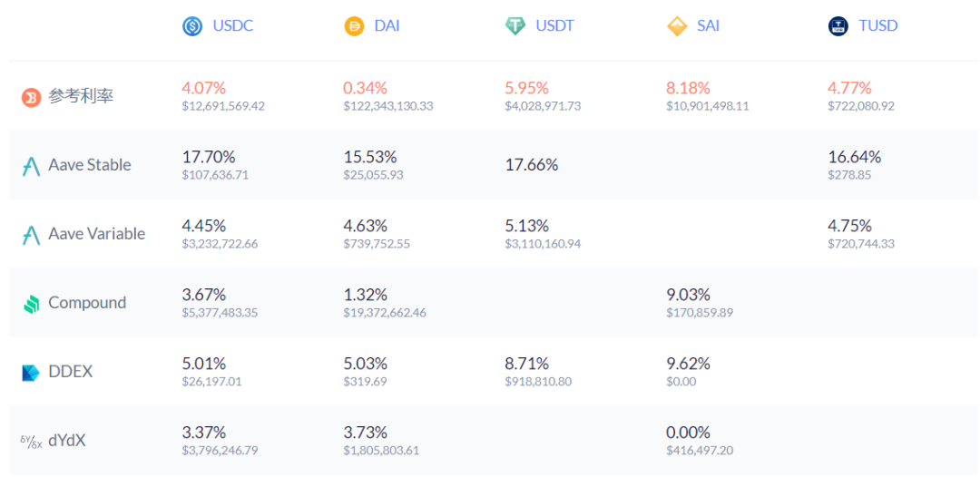
Task: Click the Compound logo icon
Action: (x=31, y=304)
